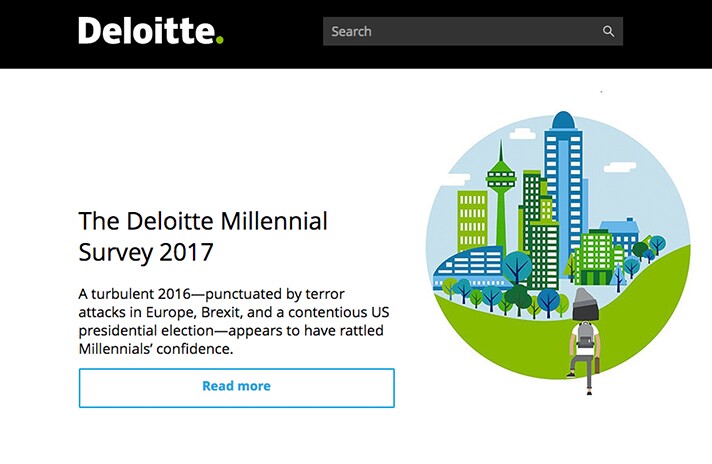
Task: Click the blue house on the right
Action: (x=619, y=234)
